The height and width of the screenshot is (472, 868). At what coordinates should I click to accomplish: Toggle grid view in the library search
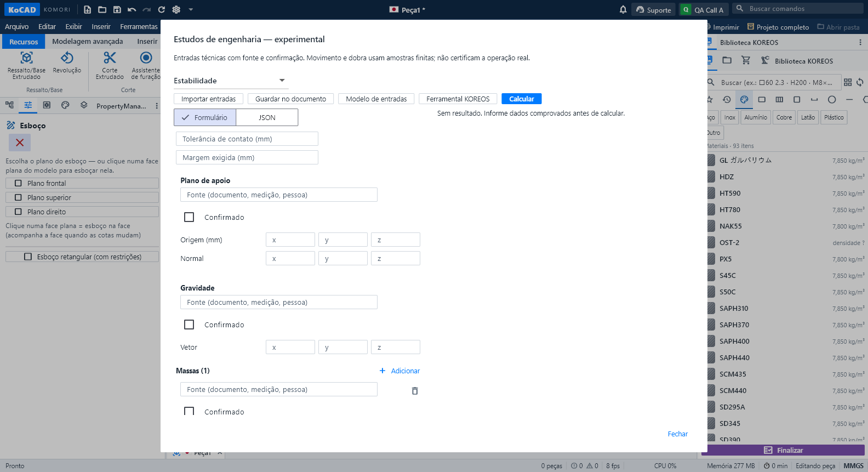coord(848,82)
